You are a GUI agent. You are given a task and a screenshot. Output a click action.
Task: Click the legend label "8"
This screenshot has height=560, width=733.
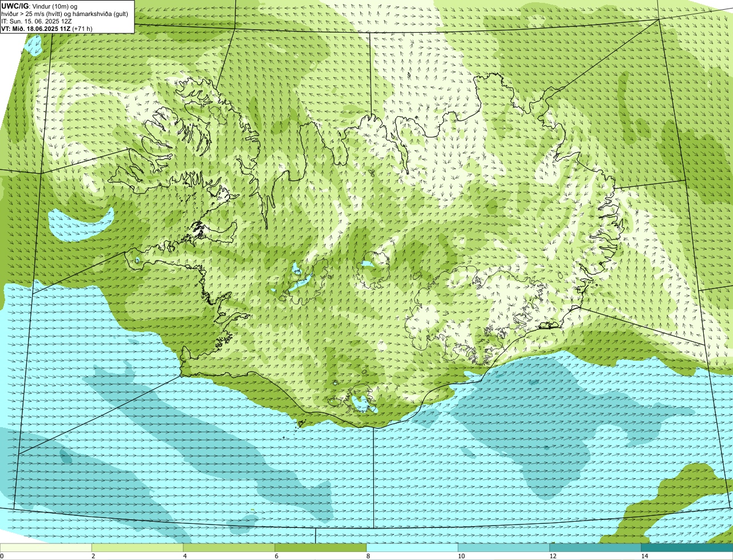click(x=368, y=556)
